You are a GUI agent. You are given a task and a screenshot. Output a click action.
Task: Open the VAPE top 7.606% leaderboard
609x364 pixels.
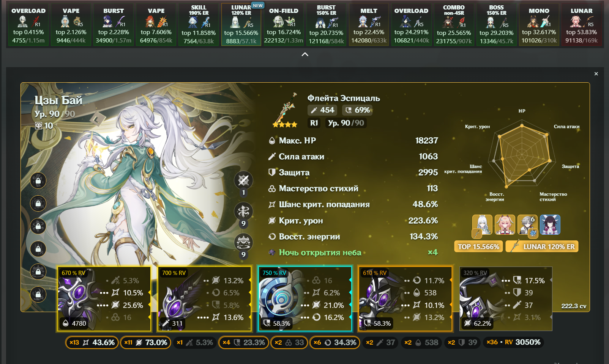click(156, 25)
